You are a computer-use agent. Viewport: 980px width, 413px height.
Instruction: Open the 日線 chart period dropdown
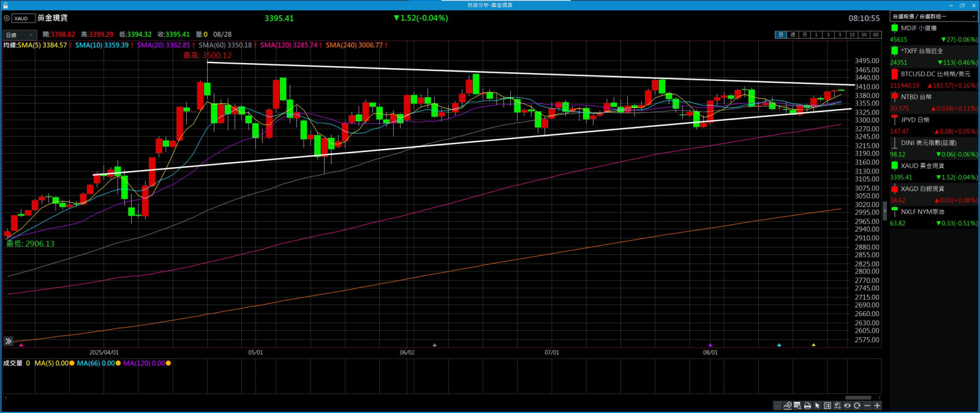pyautogui.click(x=20, y=35)
